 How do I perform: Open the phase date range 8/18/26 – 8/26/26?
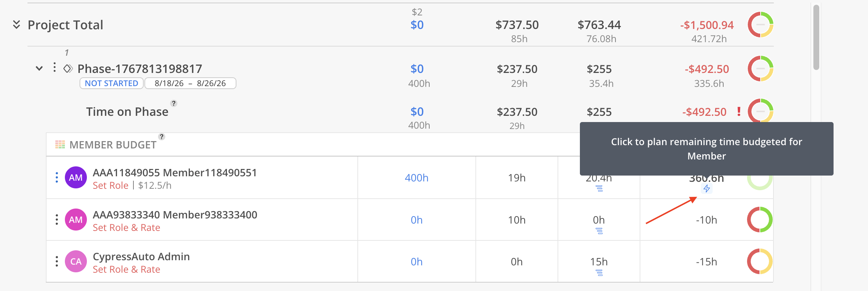pos(190,83)
